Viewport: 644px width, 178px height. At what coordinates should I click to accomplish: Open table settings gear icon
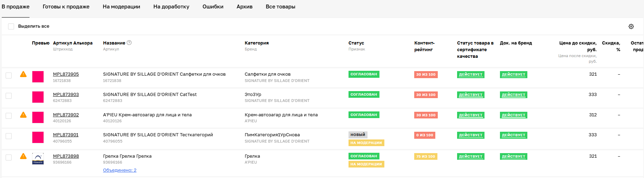click(x=631, y=26)
